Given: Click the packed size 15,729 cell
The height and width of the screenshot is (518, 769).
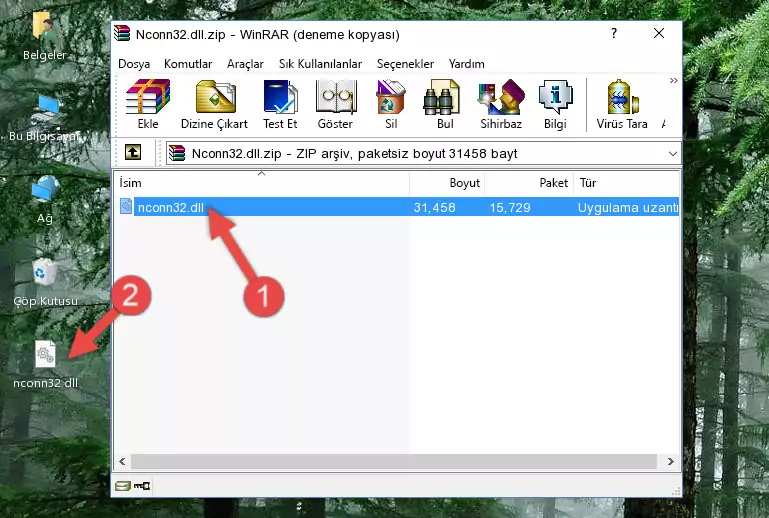Looking at the screenshot, I should [510, 207].
